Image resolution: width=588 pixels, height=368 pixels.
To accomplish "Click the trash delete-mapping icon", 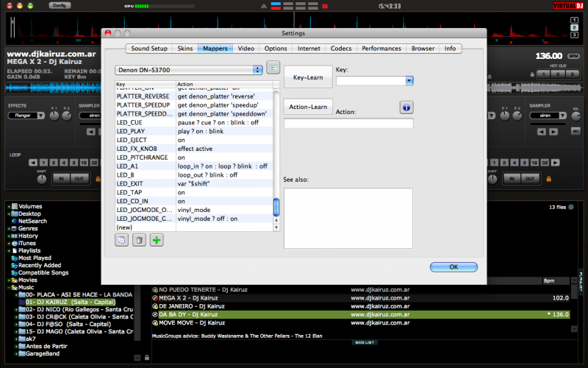I will coord(140,240).
